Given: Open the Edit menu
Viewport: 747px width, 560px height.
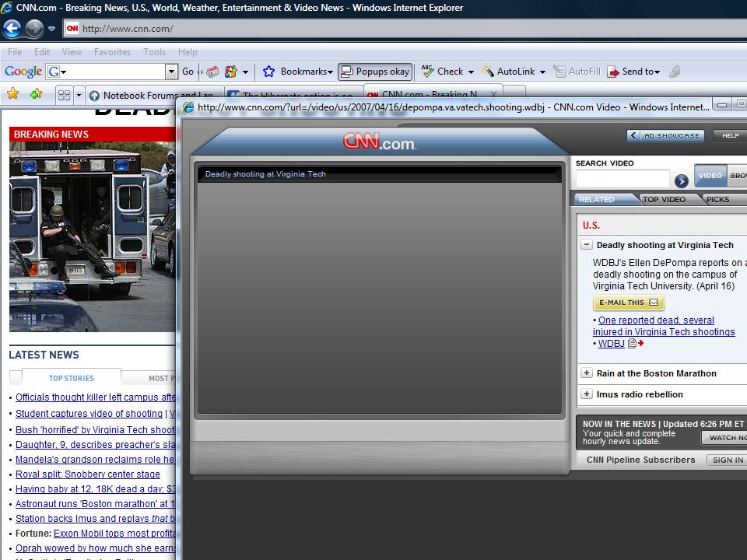Looking at the screenshot, I should (42, 52).
